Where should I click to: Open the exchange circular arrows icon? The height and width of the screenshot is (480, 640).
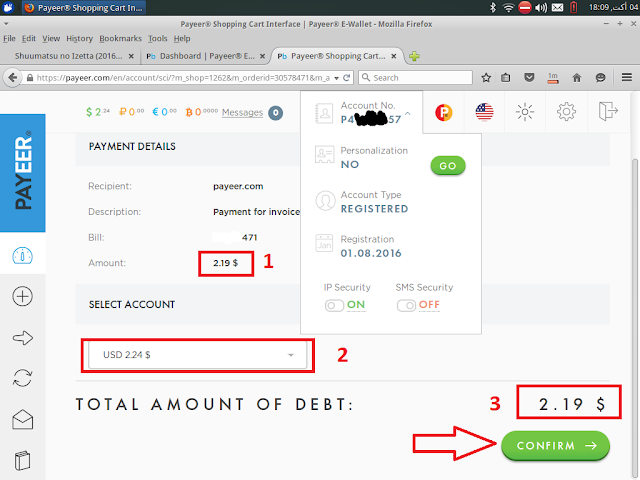pos(22,378)
